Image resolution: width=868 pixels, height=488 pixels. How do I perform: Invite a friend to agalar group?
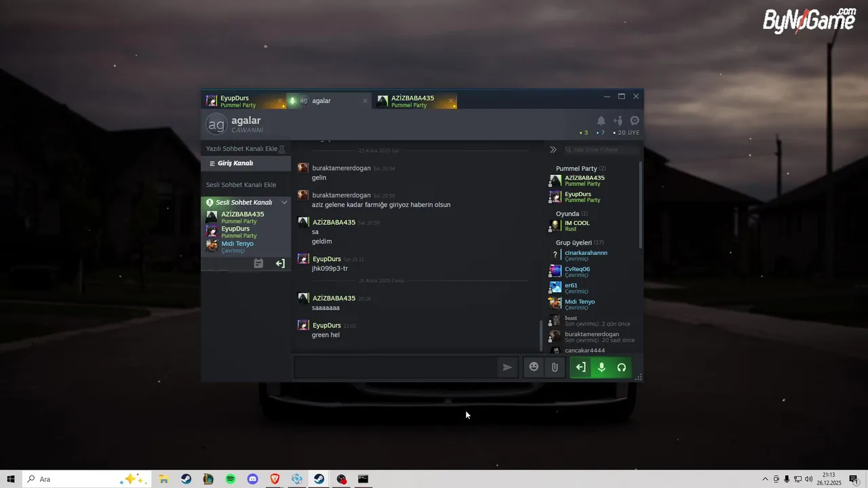[x=618, y=121]
